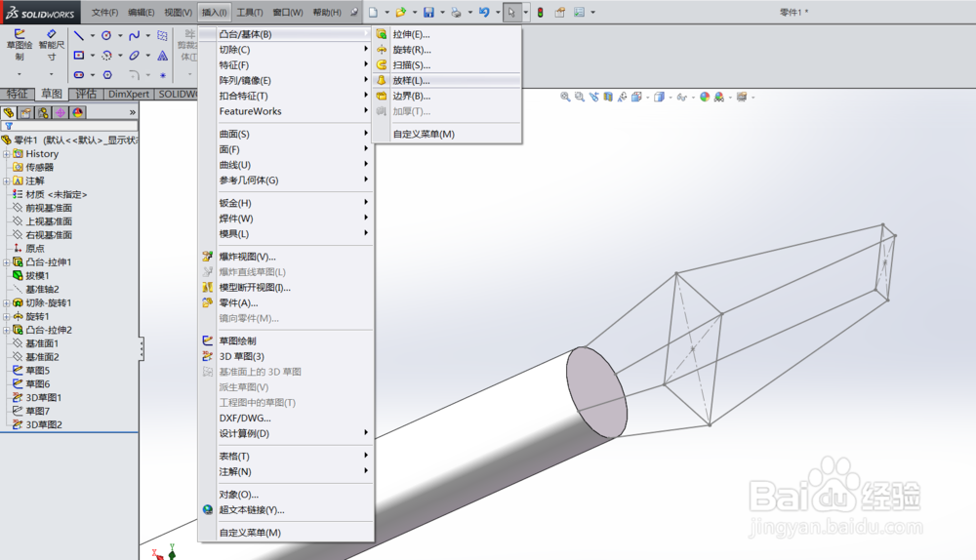Switch to the DimXpert tab
Viewport: 976px width, 560px height.
coord(128,94)
